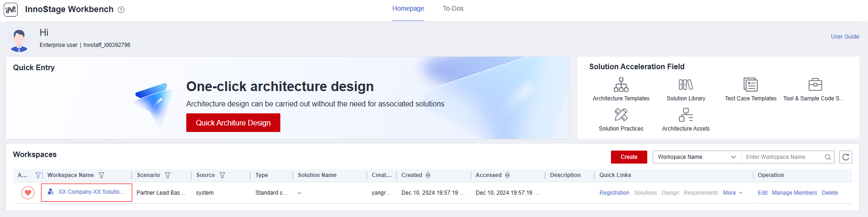Click the Description column header

565,175
